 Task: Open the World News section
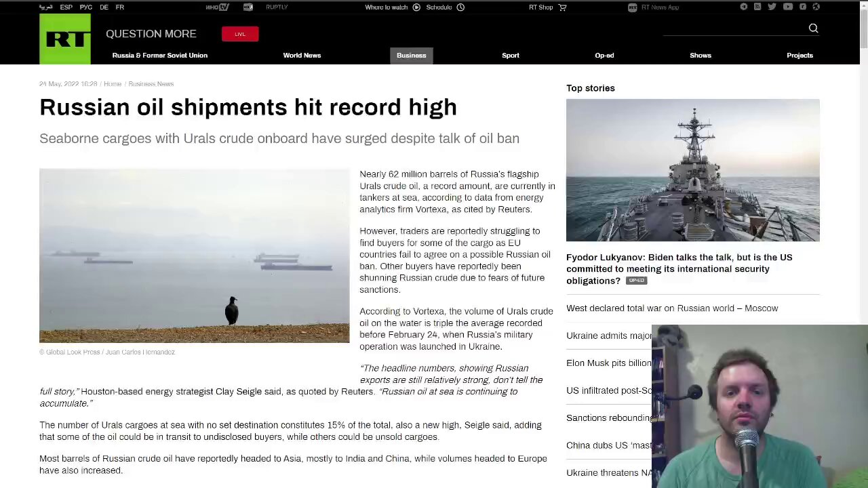pyautogui.click(x=302, y=56)
